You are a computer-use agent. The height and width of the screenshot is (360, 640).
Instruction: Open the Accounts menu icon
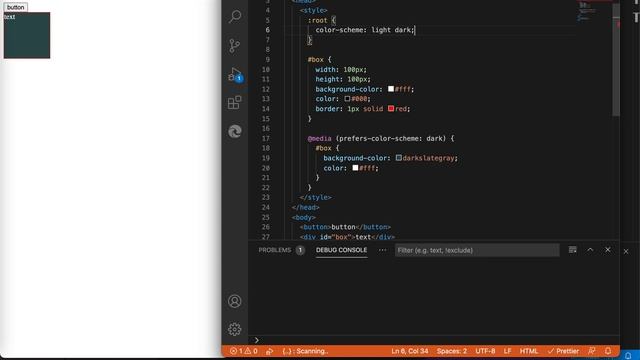coord(235,301)
